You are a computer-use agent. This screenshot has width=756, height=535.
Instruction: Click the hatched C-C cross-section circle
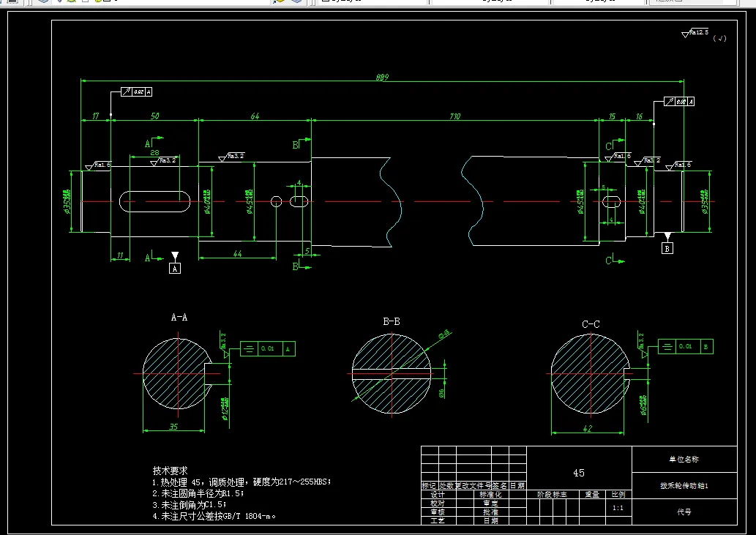590,373
